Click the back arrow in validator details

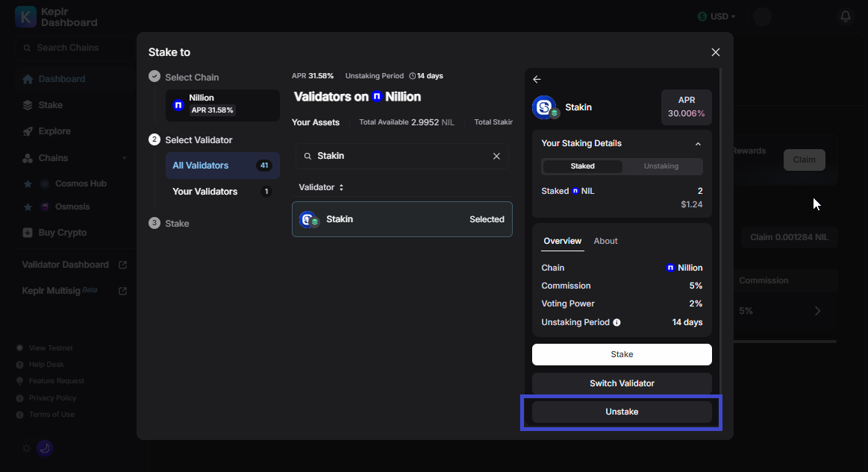pyautogui.click(x=537, y=79)
